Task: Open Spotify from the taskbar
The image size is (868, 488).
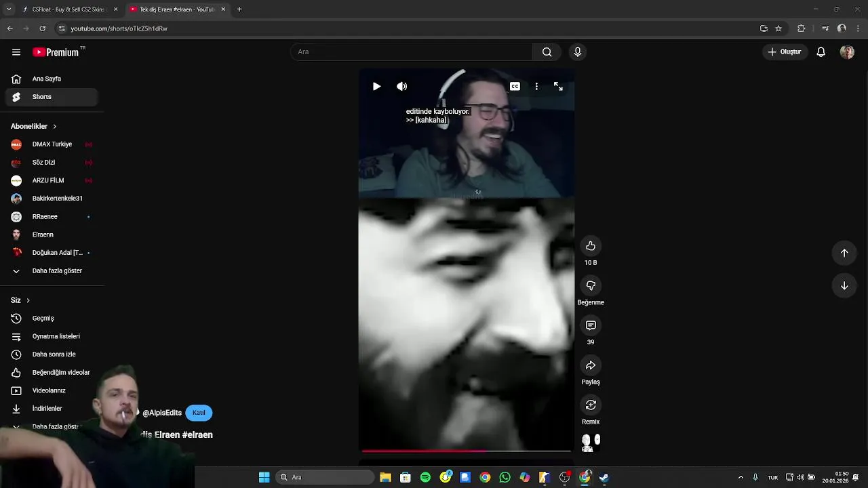Action: pos(425,477)
